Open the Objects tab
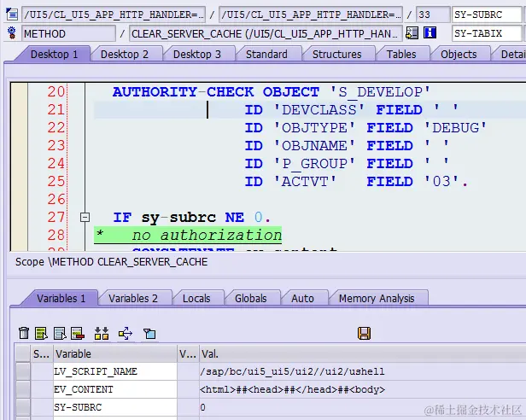 459,54
